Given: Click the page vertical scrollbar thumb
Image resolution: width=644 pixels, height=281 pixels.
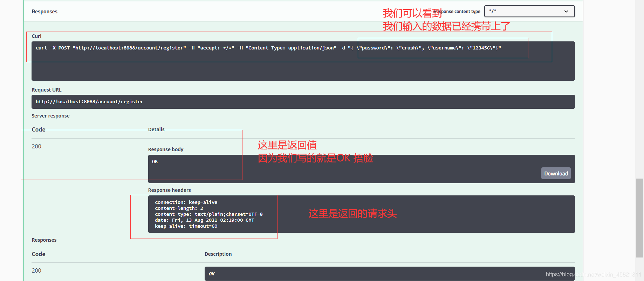Looking at the screenshot, I should click(639, 218).
